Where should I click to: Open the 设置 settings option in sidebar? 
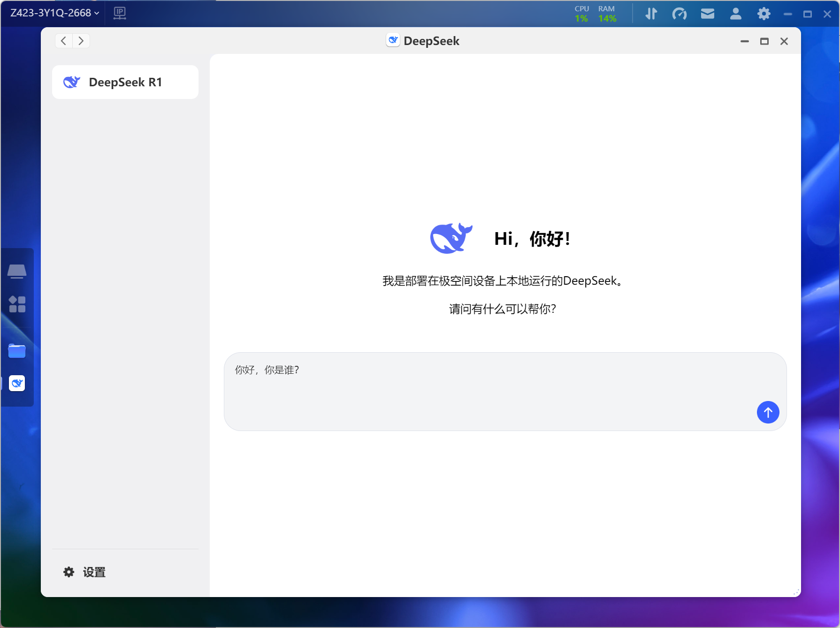84,572
